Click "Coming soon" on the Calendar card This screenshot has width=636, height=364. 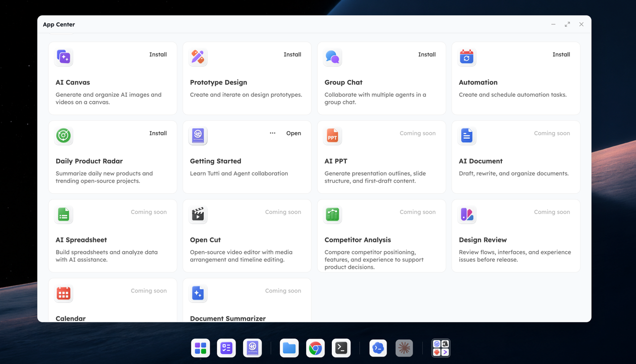tap(149, 291)
